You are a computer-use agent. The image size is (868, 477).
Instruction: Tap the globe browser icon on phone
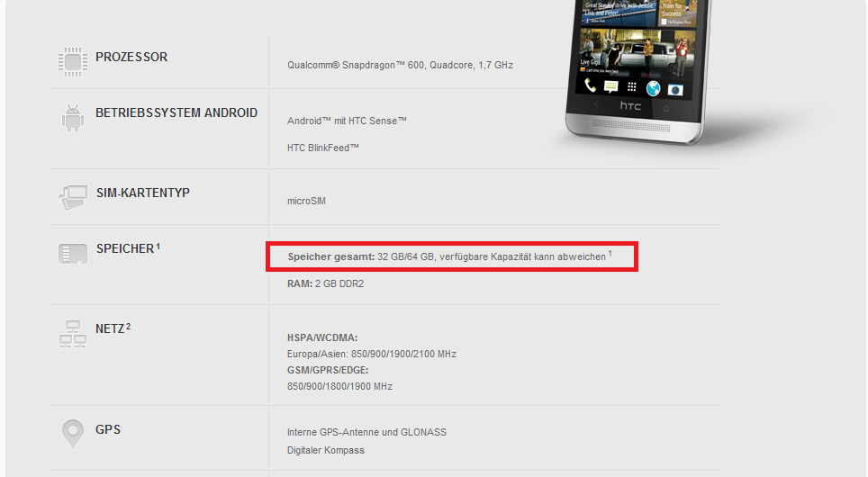[653, 88]
